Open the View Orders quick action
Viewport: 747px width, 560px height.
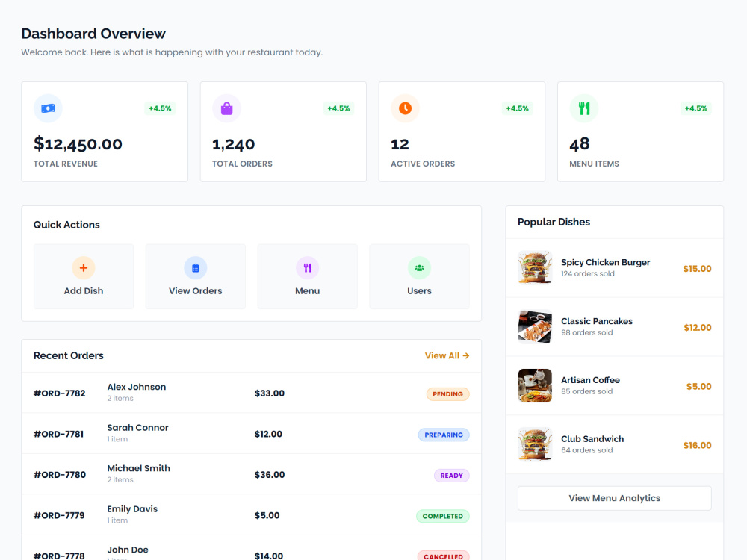195,277
